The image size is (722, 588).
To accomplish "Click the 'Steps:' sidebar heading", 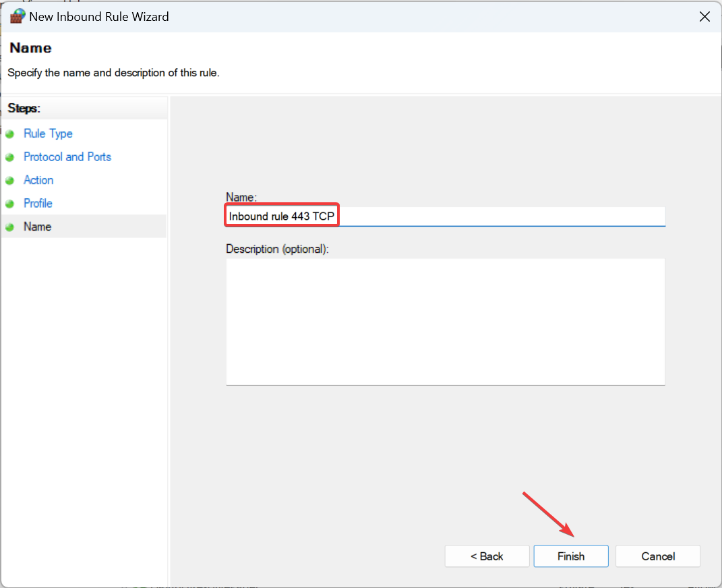I will click(x=24, y=108).
